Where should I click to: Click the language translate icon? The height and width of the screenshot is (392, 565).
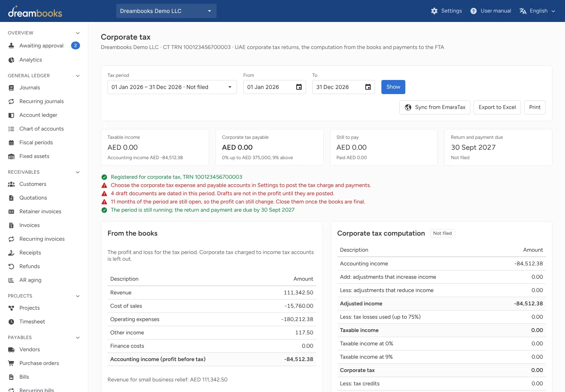[523, 11]
